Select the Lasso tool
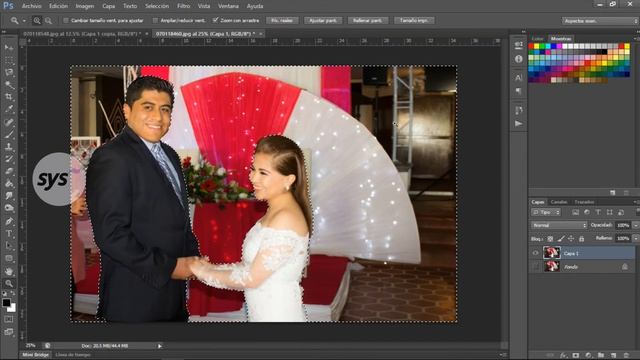640x360 pixels. pyautogui.click(x=9, y=73)
